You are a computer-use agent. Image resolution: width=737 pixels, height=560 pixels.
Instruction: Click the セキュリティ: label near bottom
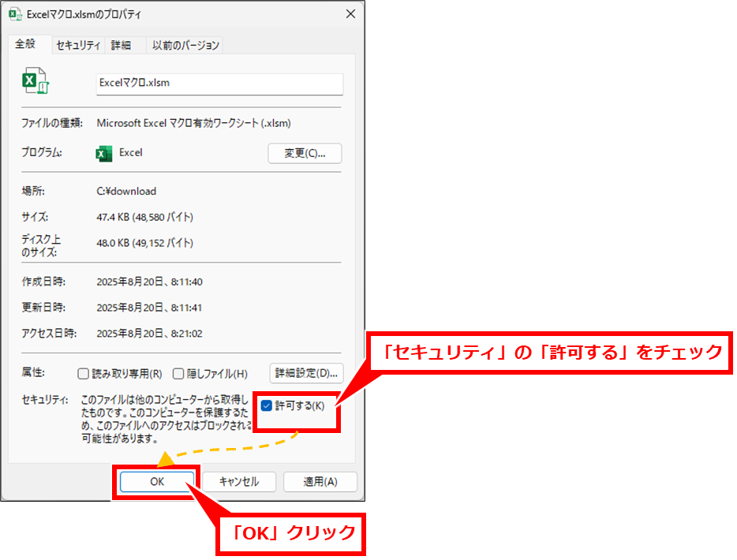(x=45, y=400)
